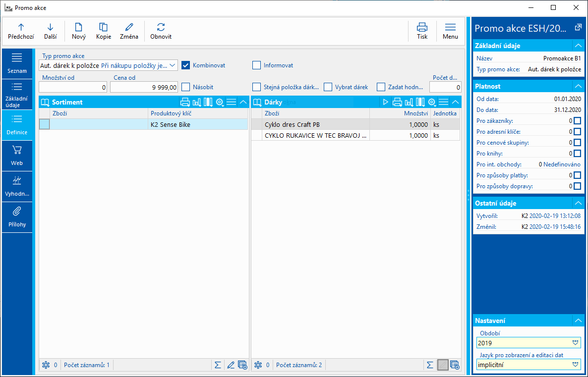The height and width of the screenshot is (377, 588).
Task: Open the hamburger menu in Dárky header
Action: [x=444, y=102]
